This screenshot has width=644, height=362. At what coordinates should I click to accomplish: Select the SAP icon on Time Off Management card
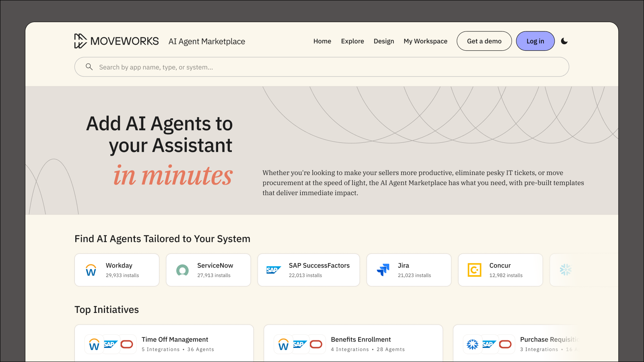[x=110, y=344]
